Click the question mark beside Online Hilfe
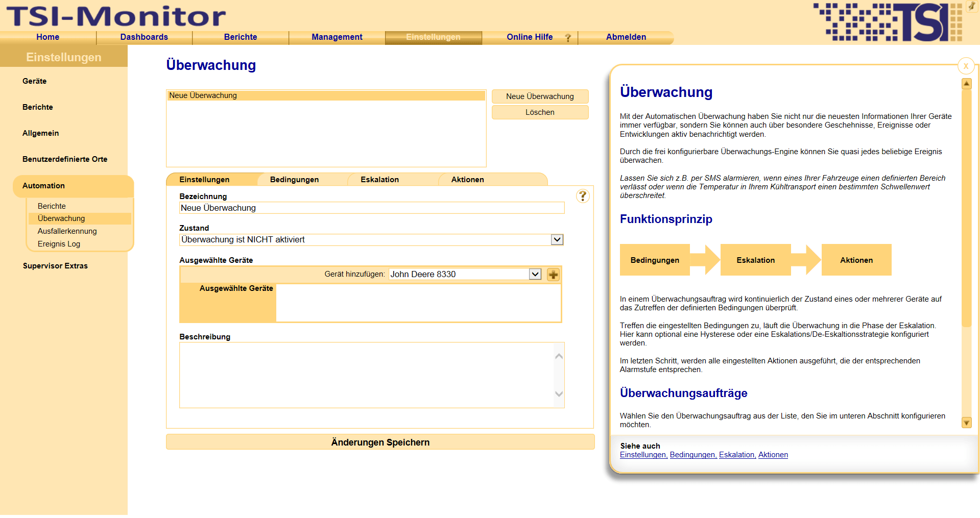 point(568,37)
